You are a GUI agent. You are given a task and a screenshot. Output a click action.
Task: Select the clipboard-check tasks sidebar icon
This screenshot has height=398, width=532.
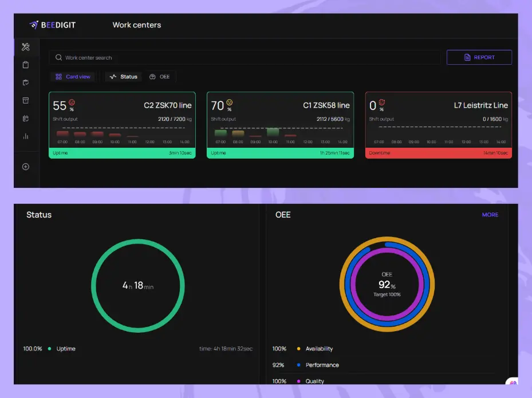(x=26, y=82)
